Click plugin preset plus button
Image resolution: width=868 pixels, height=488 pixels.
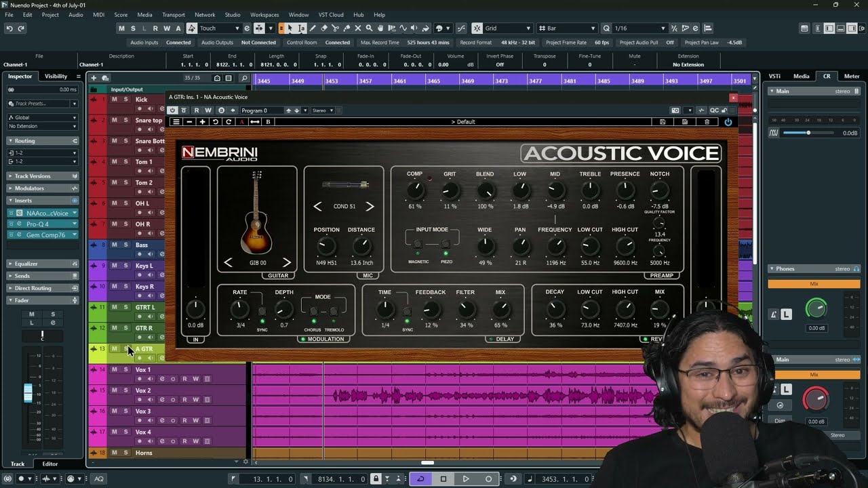pos(202,122)
